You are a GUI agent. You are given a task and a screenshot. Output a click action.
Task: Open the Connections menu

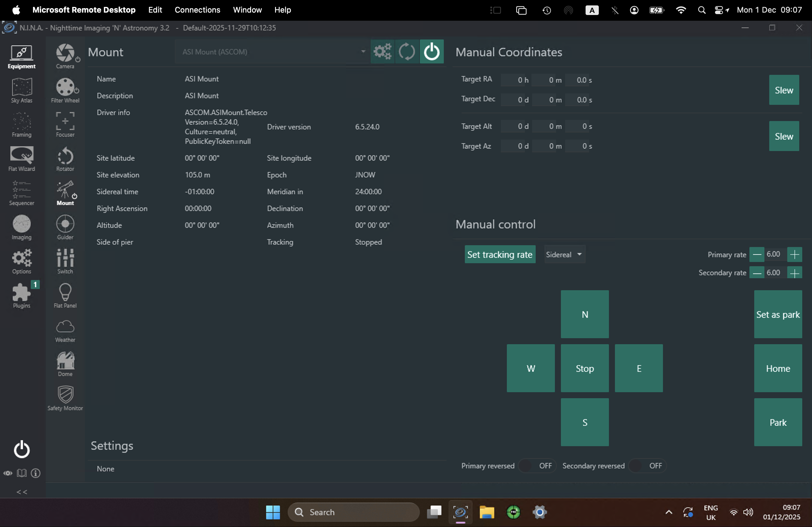197,10
